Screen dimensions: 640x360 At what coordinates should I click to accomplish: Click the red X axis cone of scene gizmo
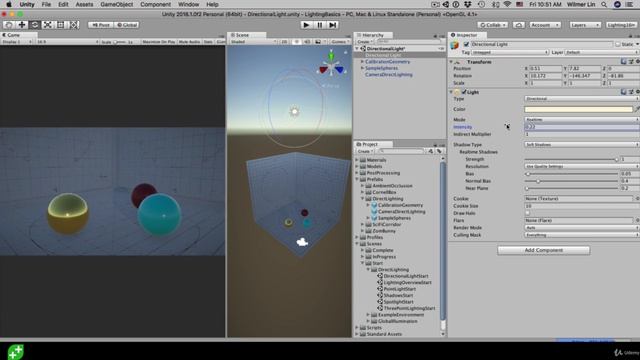point(323,70)
